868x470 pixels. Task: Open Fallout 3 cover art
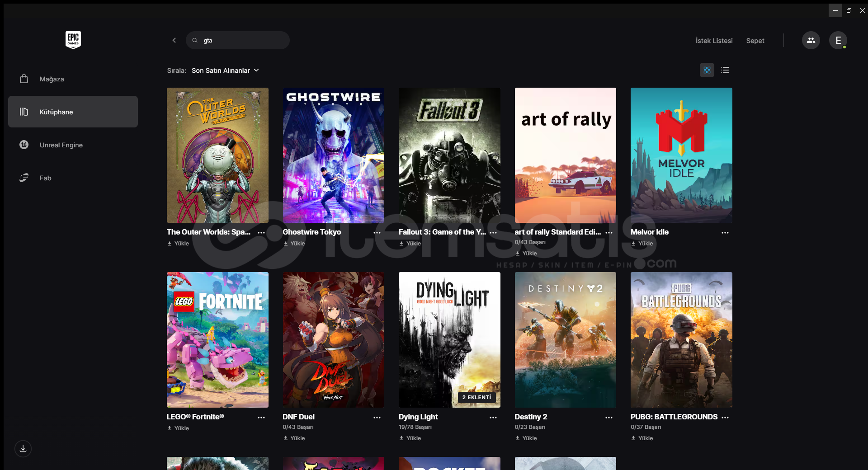(449, 155)
